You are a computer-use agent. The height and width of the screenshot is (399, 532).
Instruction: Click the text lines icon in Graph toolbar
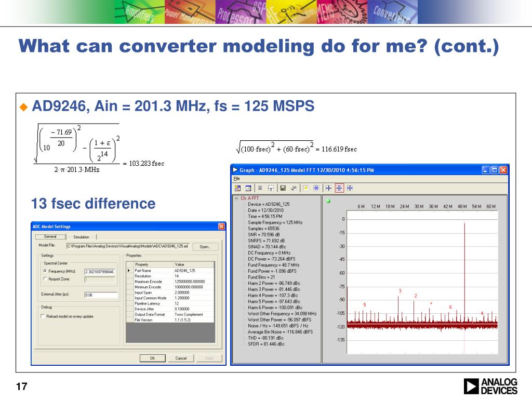pos(260,188)
